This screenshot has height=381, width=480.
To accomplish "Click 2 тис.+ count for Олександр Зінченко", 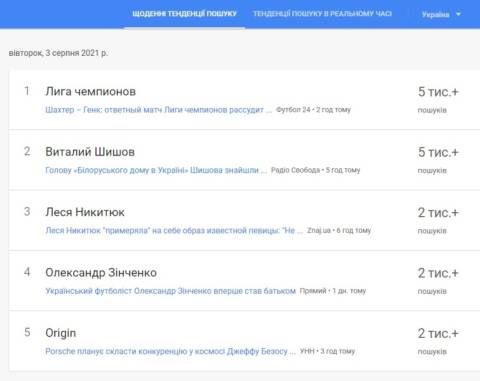I will [x=438, y=273].
